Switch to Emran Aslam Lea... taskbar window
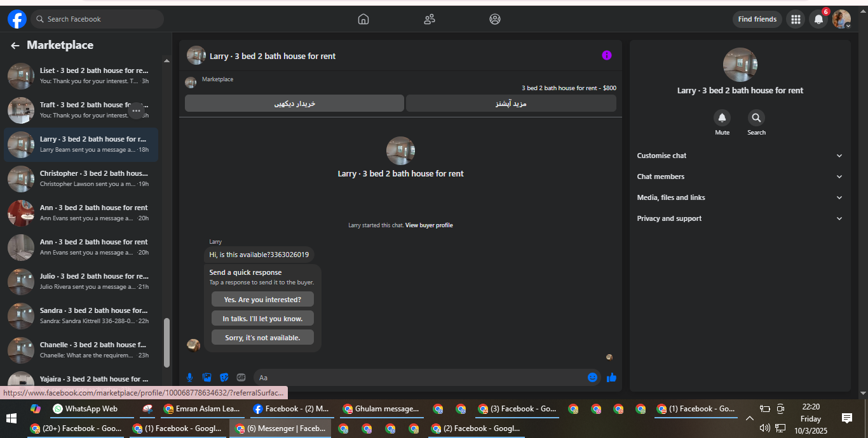 [x=201, y=409]
